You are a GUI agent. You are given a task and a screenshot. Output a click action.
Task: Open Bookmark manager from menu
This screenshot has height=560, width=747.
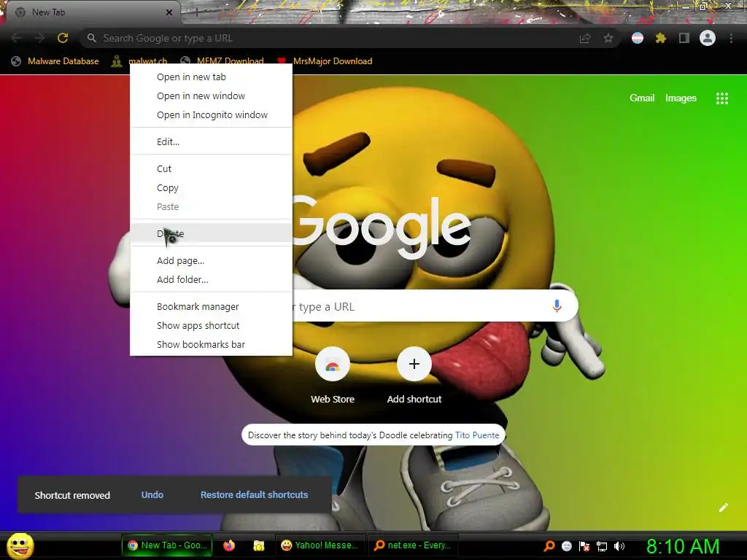[x=211, y=307]
